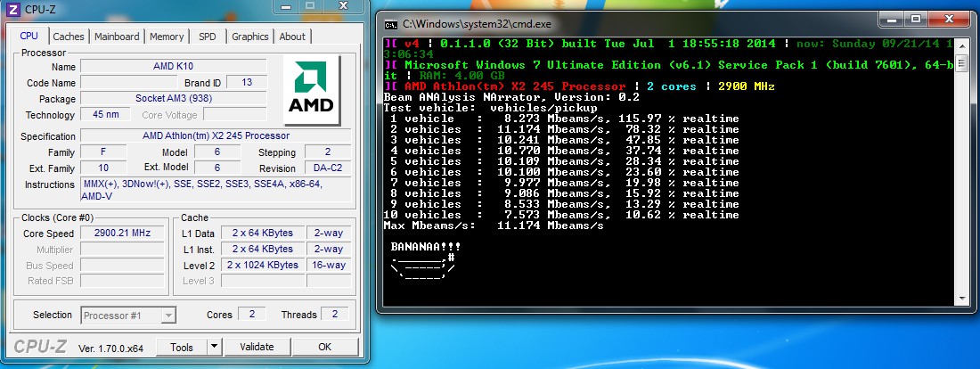Open the Mainboard tab
The height and width of the screenshot is (369, 980).
coord(117,37)
